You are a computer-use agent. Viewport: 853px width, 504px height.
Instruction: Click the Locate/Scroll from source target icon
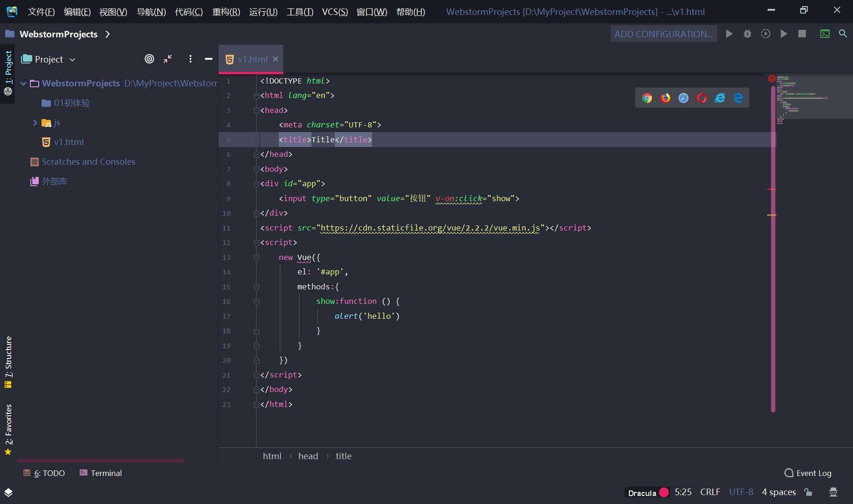(149, 59)
